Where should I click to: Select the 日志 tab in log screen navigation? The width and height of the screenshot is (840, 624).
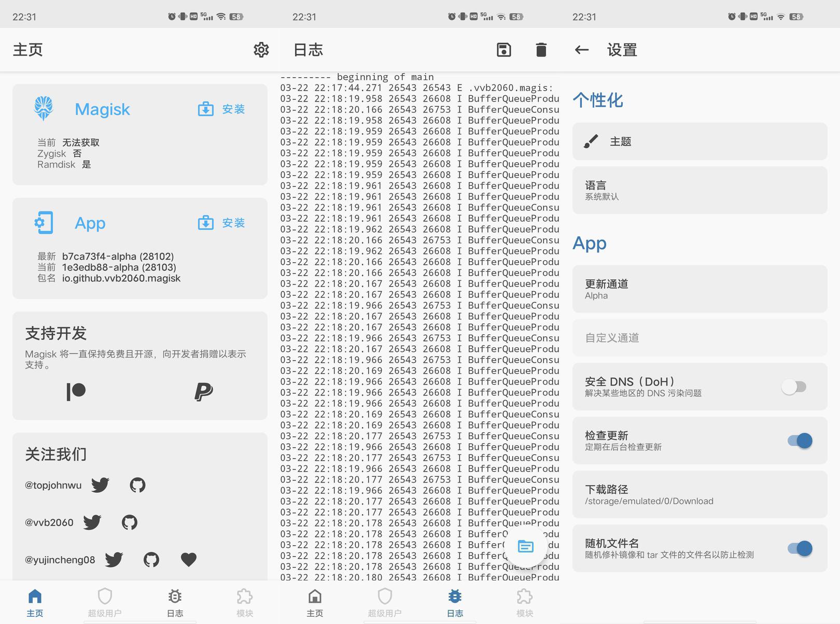point(455,603)
